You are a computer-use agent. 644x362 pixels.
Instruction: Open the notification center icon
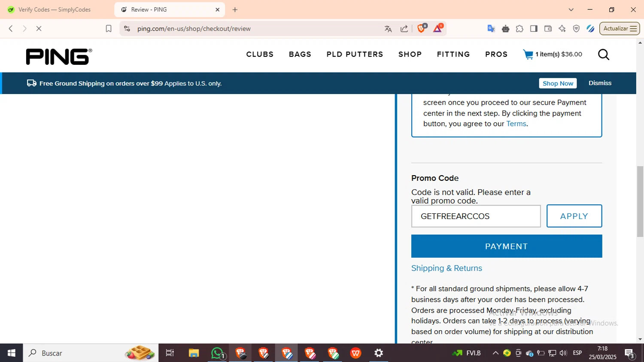(x=630, y=353)
